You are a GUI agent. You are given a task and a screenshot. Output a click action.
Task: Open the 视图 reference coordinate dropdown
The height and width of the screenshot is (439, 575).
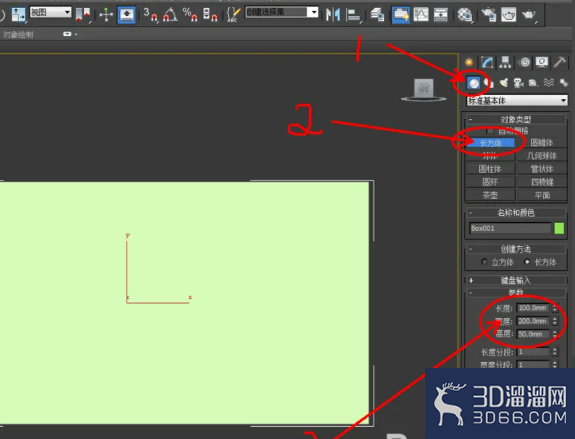click(51, 12)
